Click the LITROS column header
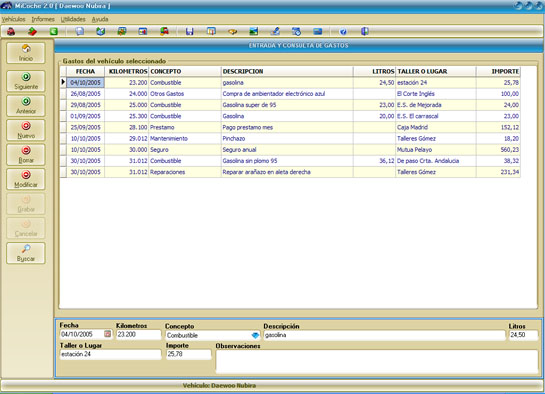545x394 pixels. point(374,71)
